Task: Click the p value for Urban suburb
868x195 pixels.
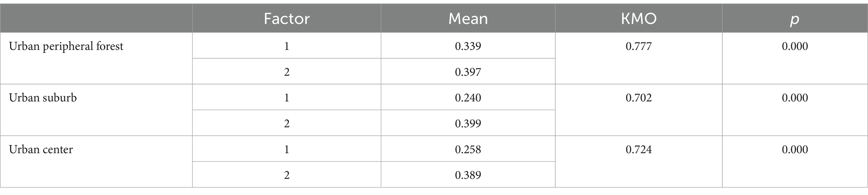Action: pyautogui.click(x=795, y=98)
